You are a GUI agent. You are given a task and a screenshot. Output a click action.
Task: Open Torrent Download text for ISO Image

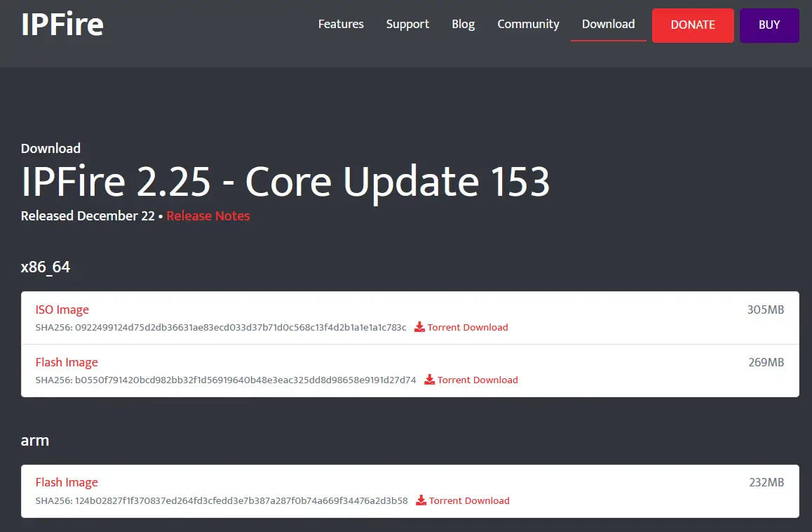[468, 327]
